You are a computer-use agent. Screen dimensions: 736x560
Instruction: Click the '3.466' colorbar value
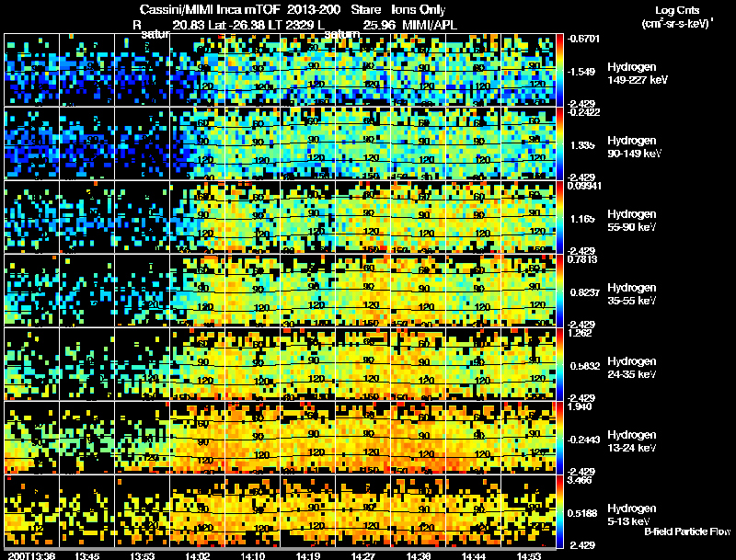[x=580, y=480]
